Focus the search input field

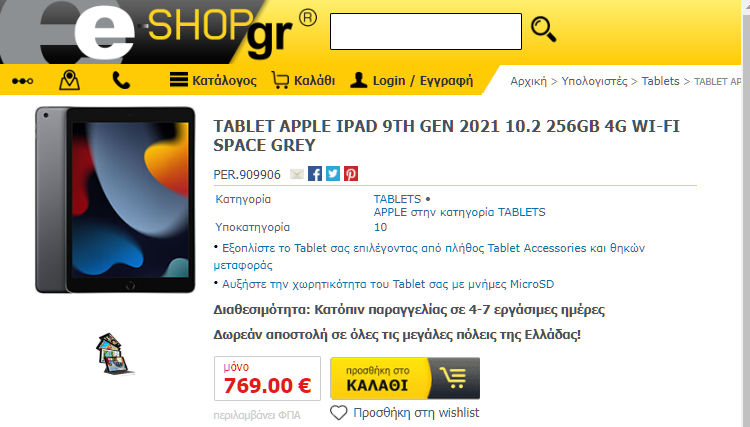pos(426,32)
